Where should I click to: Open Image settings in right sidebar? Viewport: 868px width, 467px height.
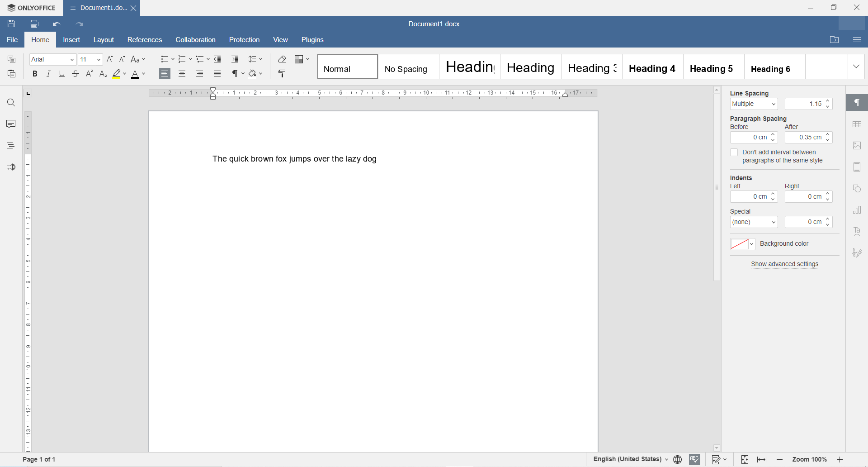pyautogui.click(x=857, y=146)
